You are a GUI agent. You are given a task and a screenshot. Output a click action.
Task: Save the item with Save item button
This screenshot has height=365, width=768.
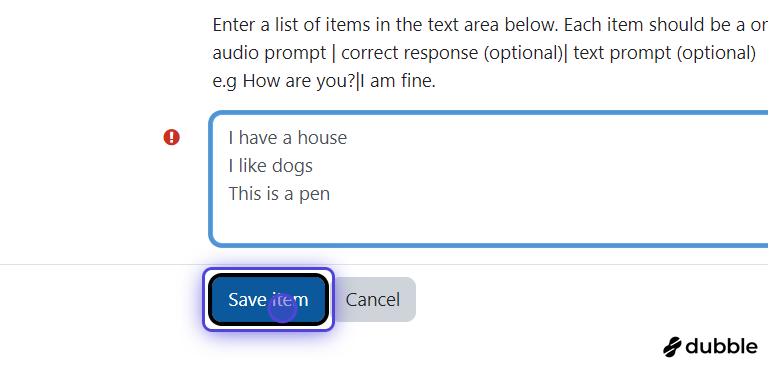pyautogui.click(x=268, y=299)
